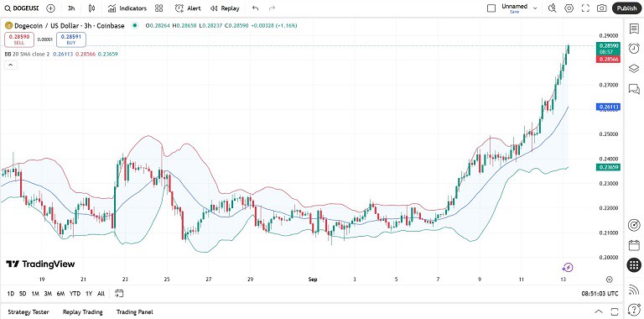This screenshot has height=319, width=644.
Task: Select the All time range
Action: [101, 294]
